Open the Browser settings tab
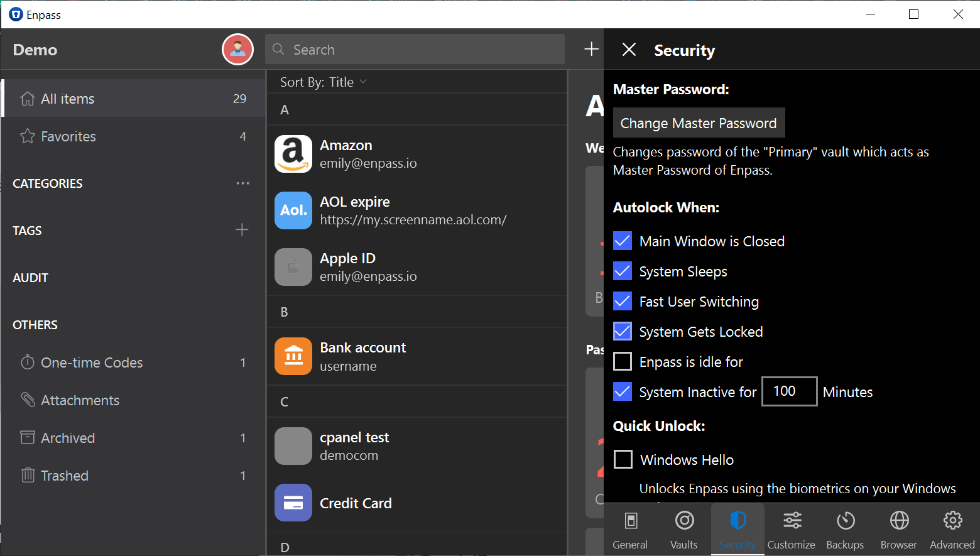The height and width of the screenshot is (556, 980). pos(899,530)
